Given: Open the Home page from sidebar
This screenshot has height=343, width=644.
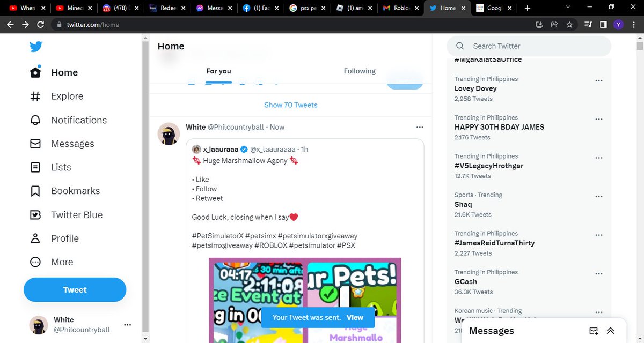Looking at the screenshot, I should tap(54, 72).
